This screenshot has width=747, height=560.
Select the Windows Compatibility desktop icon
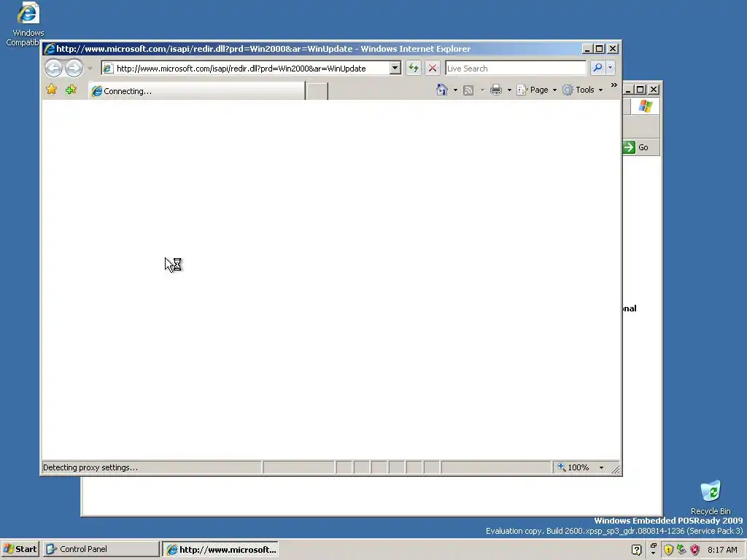pyautogui.click(x=27, y=24)
